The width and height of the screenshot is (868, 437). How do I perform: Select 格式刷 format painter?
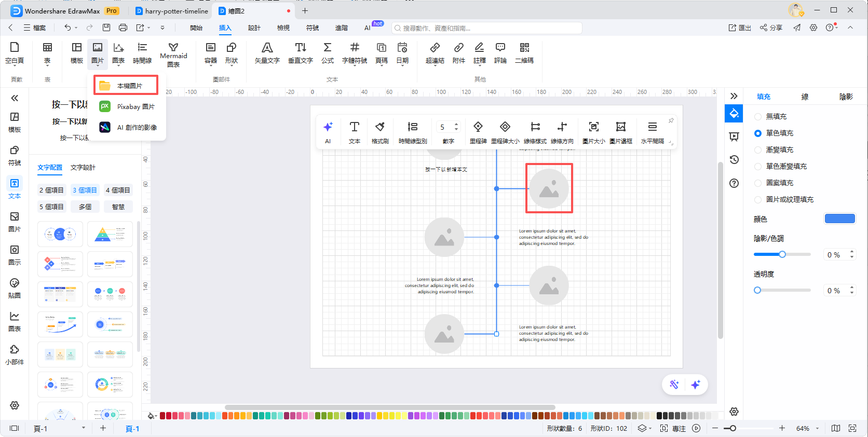[380, 132]
